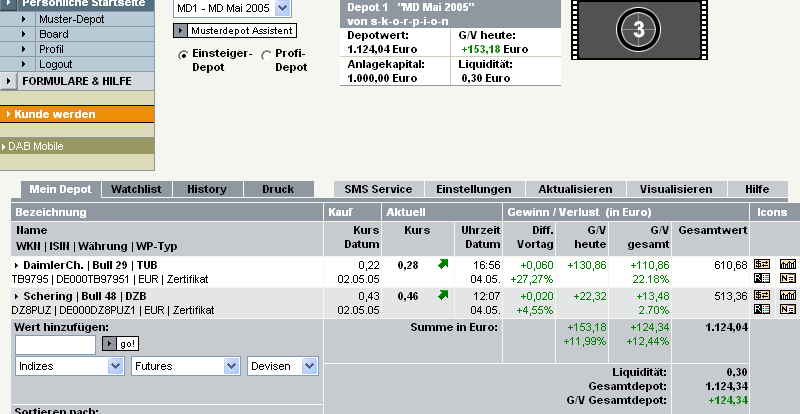Switch to the Mein Depot tab
The width and height of the screenshot is (800, 414).
click(61, 189)
